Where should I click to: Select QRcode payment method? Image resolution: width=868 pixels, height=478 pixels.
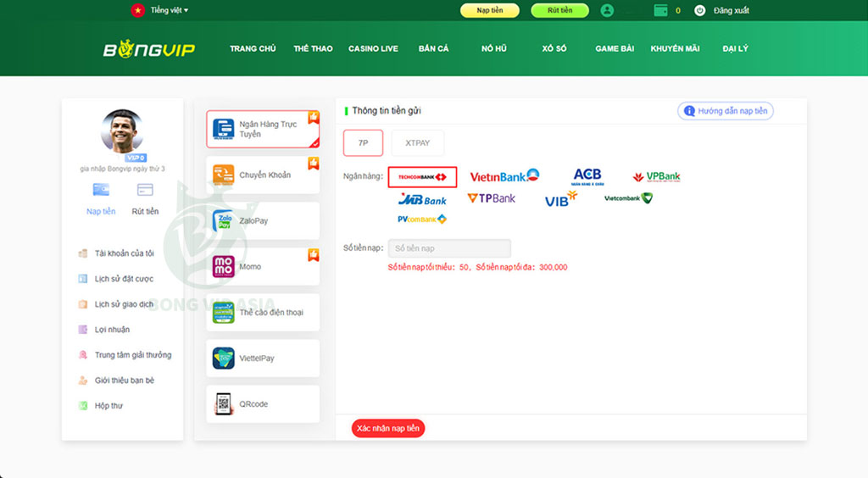coord(263,404)
